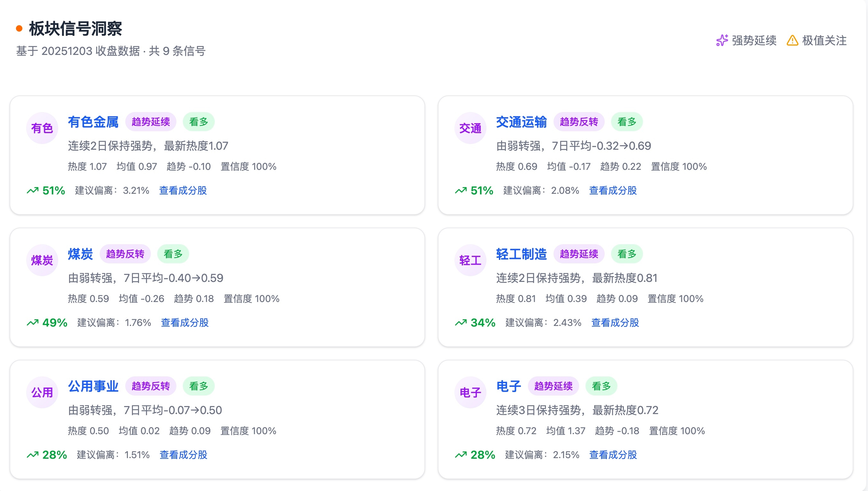The image size is (868, 491).
Task: Open 查看成分股 link for 交通运输
Action: [613, 191]
